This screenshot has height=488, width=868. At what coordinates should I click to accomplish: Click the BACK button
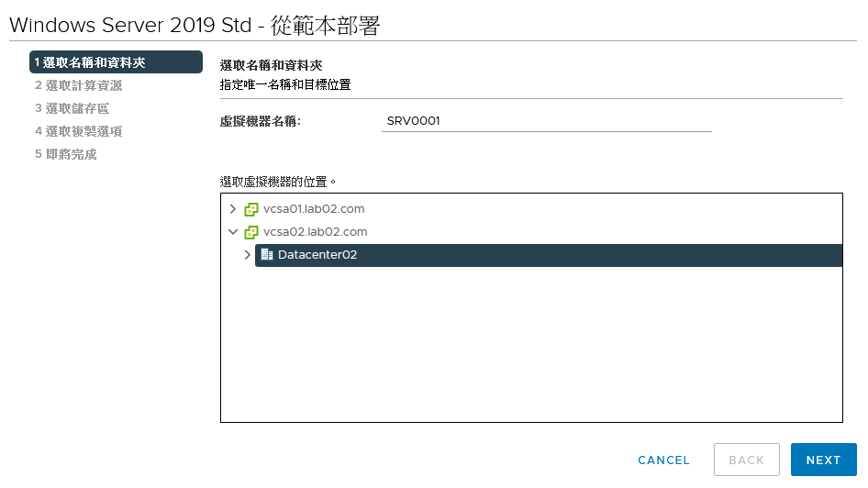point(746,460)
